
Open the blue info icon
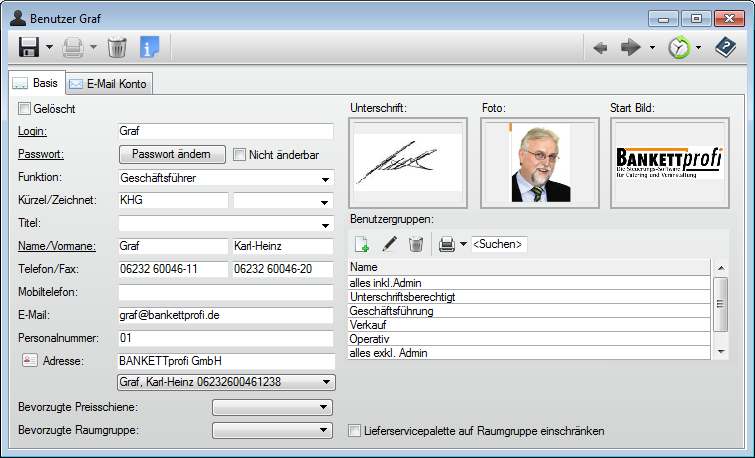(149, 47)
